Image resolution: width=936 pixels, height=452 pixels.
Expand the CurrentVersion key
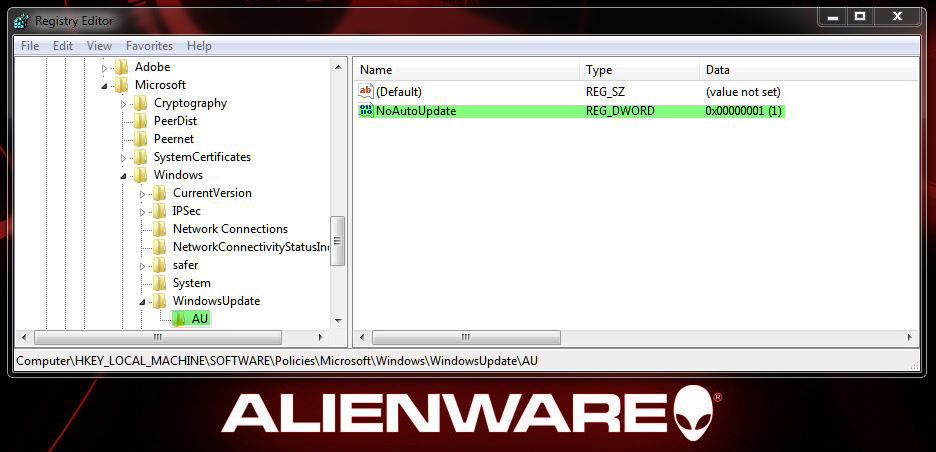[x=143, y=193]
